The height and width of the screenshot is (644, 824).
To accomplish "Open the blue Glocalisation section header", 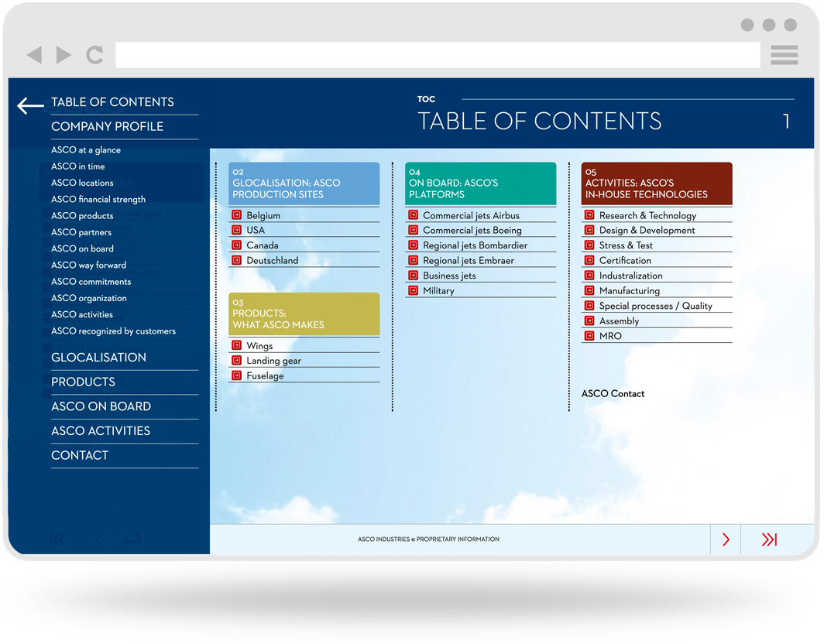I will 304,183.
